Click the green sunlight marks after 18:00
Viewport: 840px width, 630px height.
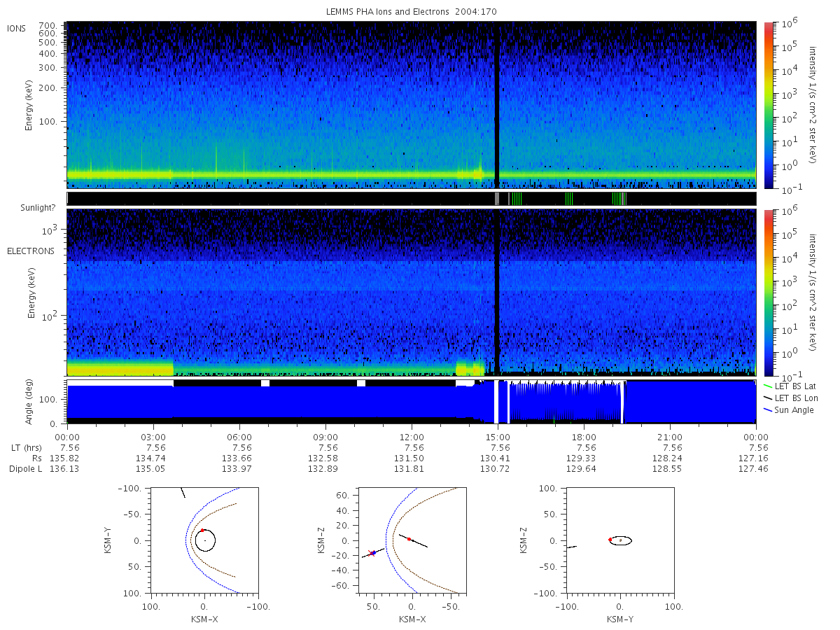(x=619, y=199)
